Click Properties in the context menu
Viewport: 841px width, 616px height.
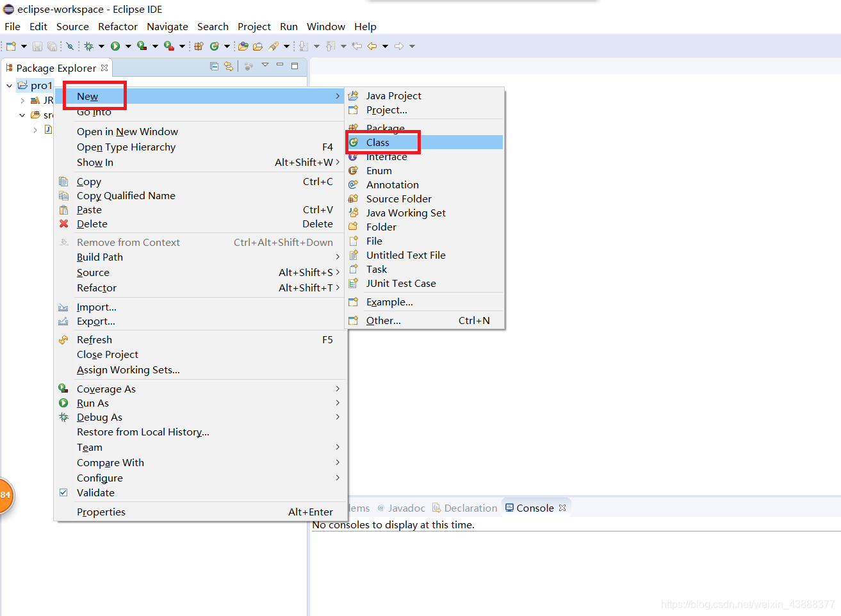(200, 512)
